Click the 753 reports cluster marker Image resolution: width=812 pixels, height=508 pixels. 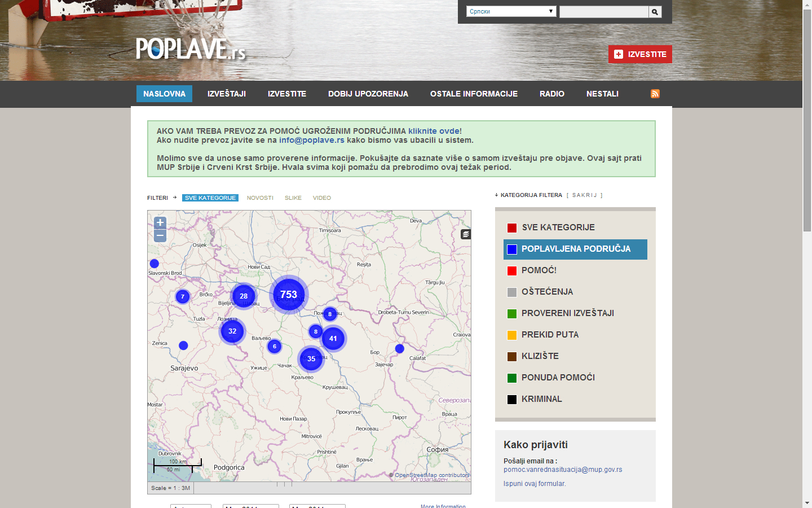(x=289, y=295)
